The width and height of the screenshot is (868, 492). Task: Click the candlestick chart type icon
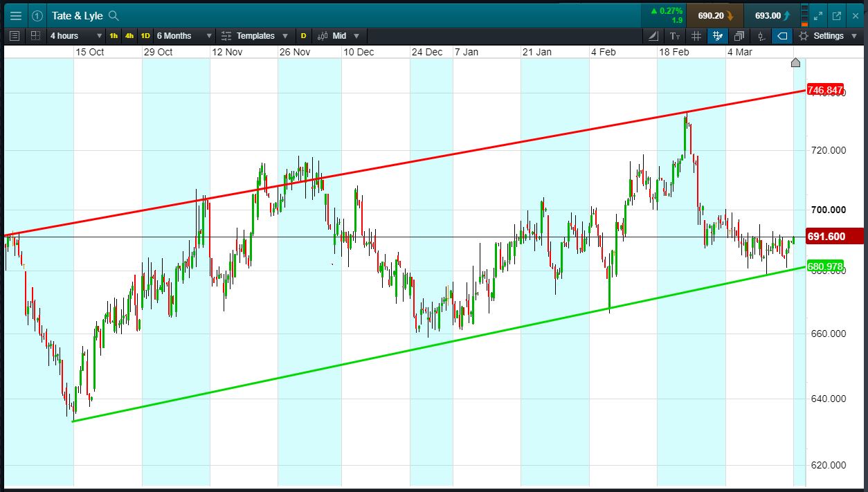point(323,36)
